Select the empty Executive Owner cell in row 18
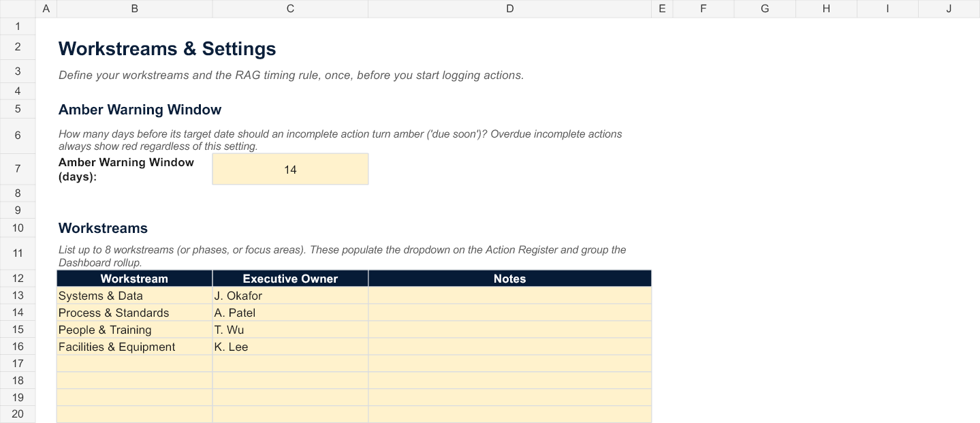Image resolution: width=980 pixels, height=423 pixels. point(290,381)
